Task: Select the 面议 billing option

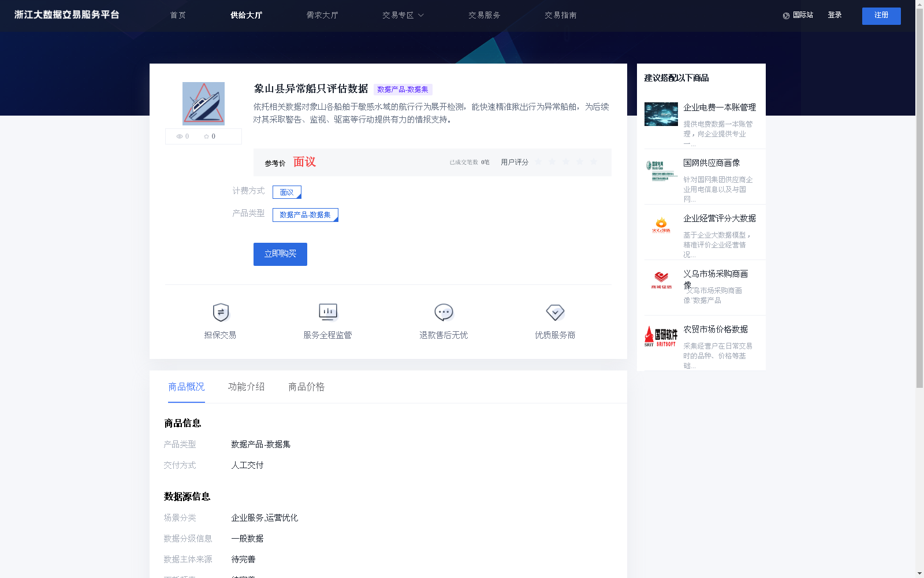Action: pyautogui.click(x=287, y=192)
